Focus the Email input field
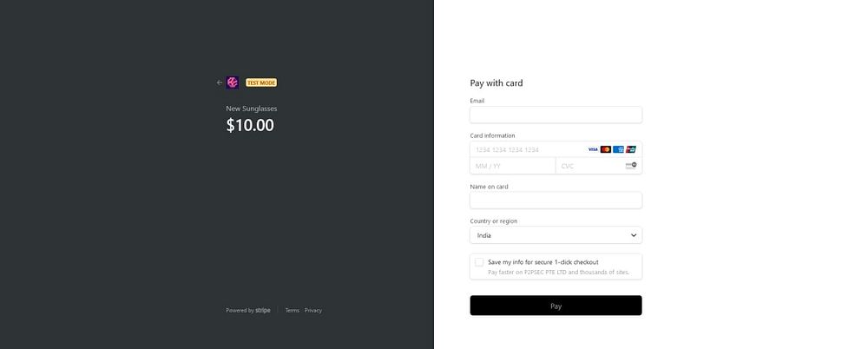 click(x=556, y=115)
